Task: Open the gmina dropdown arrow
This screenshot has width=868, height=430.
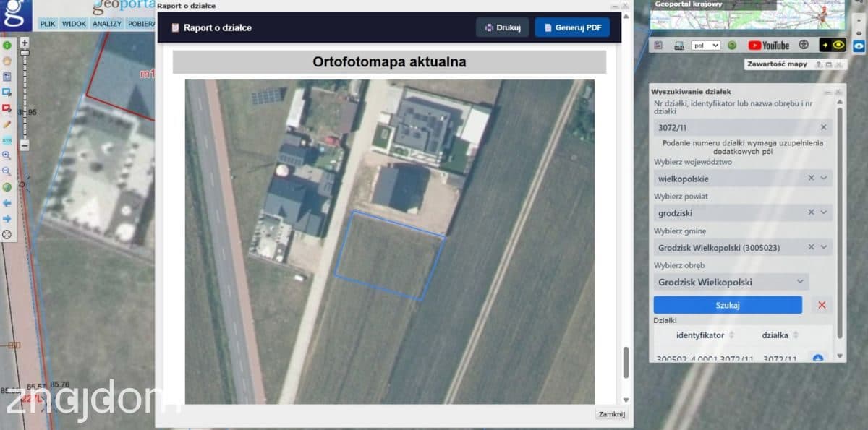Action: click(824, 247)
